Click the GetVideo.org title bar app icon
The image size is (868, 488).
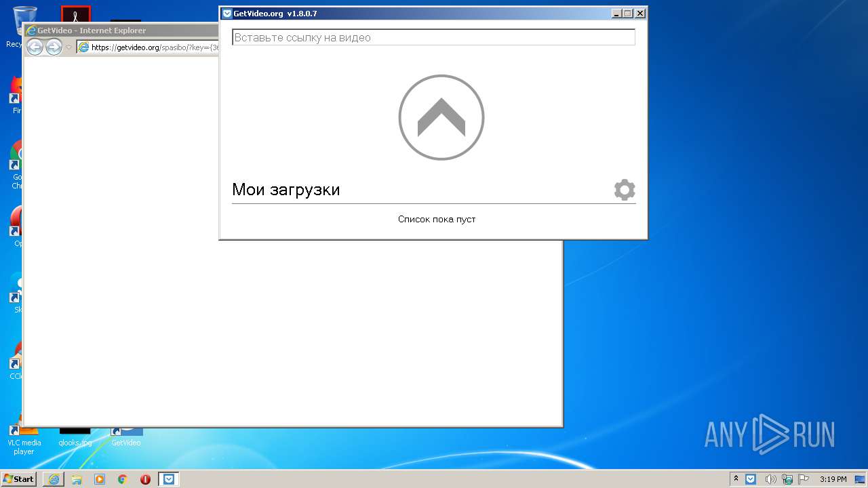(227, 14)
